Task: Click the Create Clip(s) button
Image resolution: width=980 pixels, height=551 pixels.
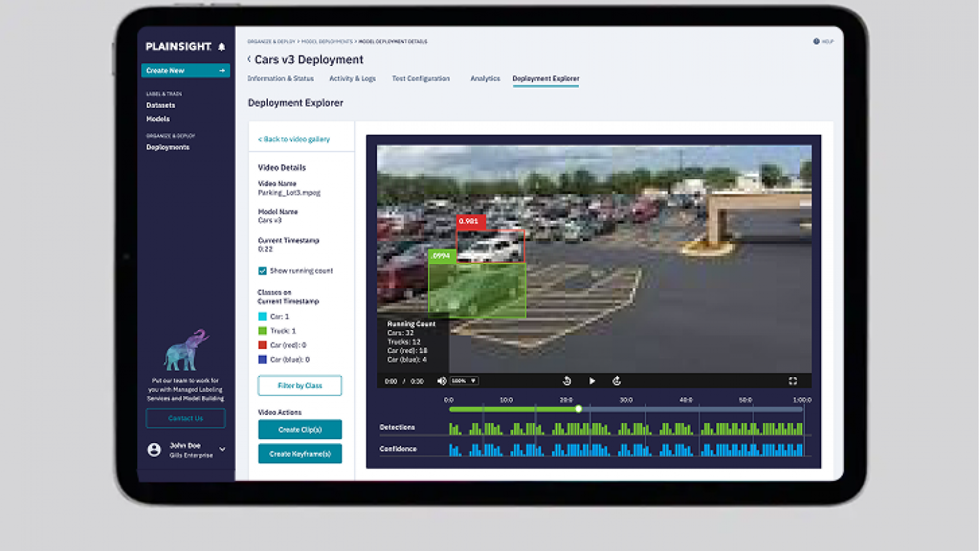Action: (300, 429)
